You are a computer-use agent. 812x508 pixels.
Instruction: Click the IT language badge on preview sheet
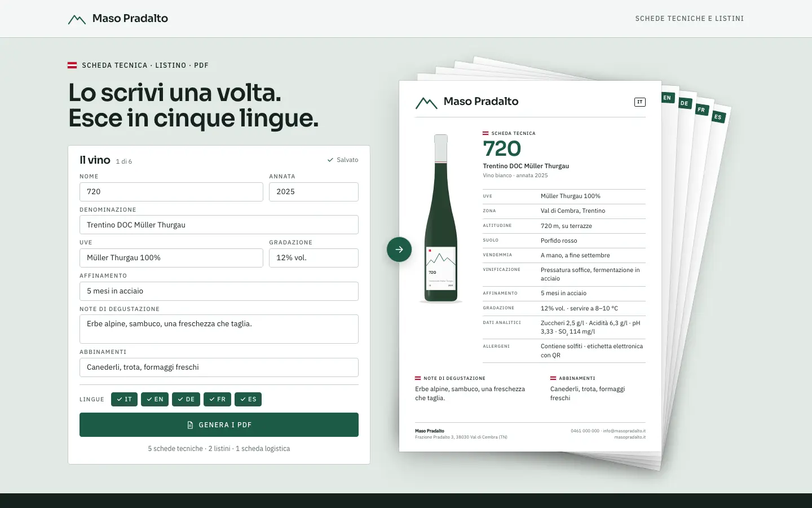click(x=640, y=102)
